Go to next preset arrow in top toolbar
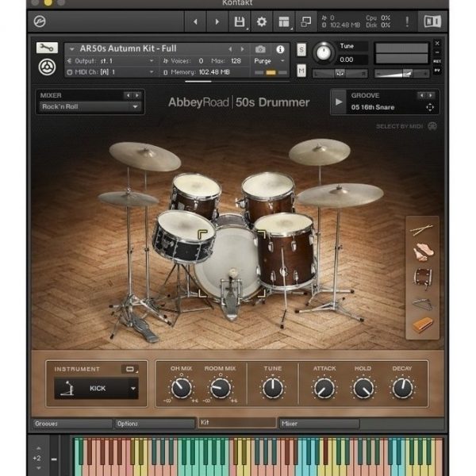The width and height of the screenshot is (476, 476). (x=217, y=21)
